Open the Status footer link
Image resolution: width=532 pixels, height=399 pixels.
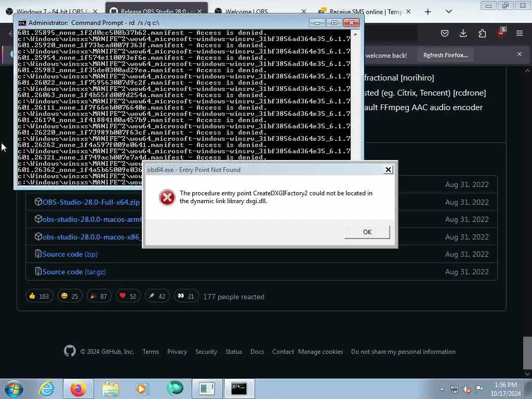[x=234, y=352]
